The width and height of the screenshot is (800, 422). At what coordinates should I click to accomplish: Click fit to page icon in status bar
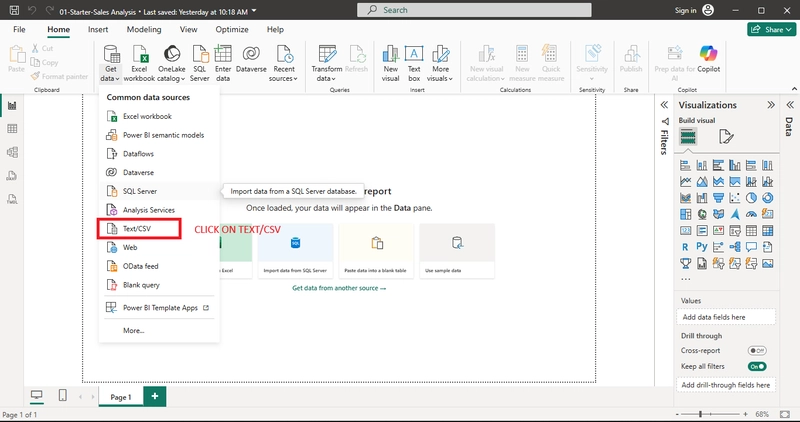[x=786, y=414]
